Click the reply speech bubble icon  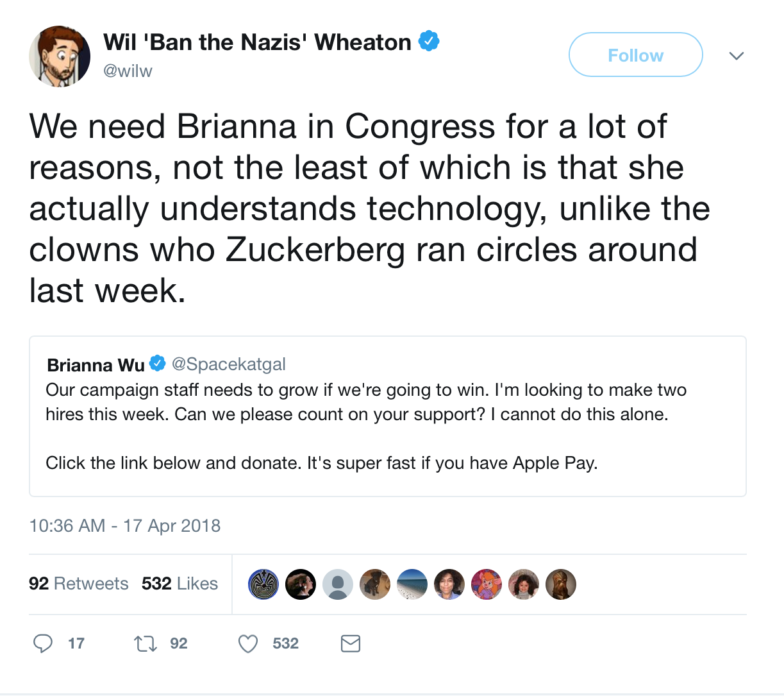coord(43,643)
